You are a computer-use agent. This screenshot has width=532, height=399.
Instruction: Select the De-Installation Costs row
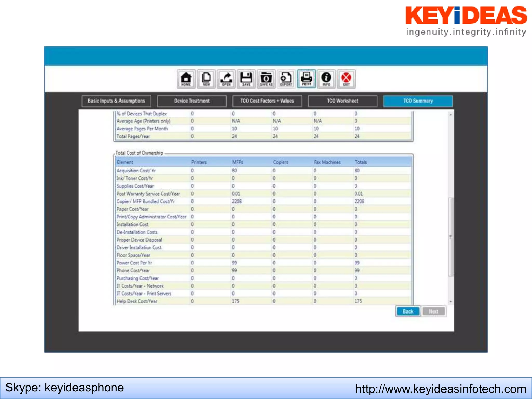263,232
